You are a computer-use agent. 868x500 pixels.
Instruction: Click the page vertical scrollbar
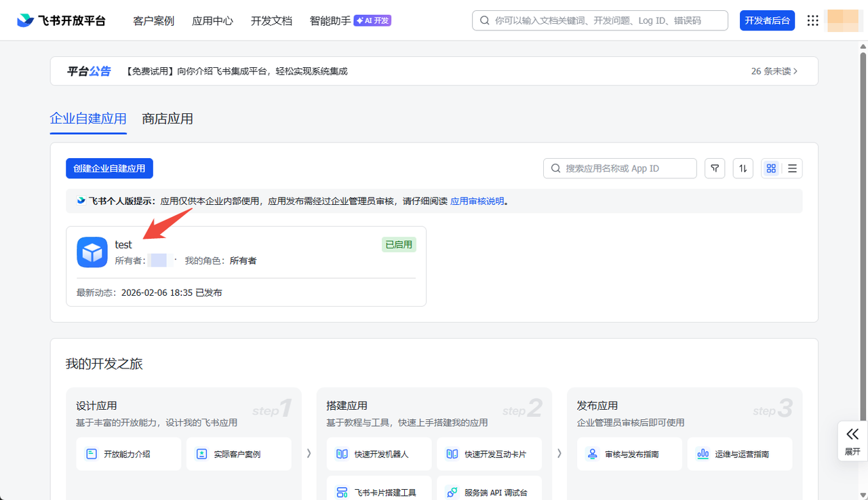[x=863, y=204]
